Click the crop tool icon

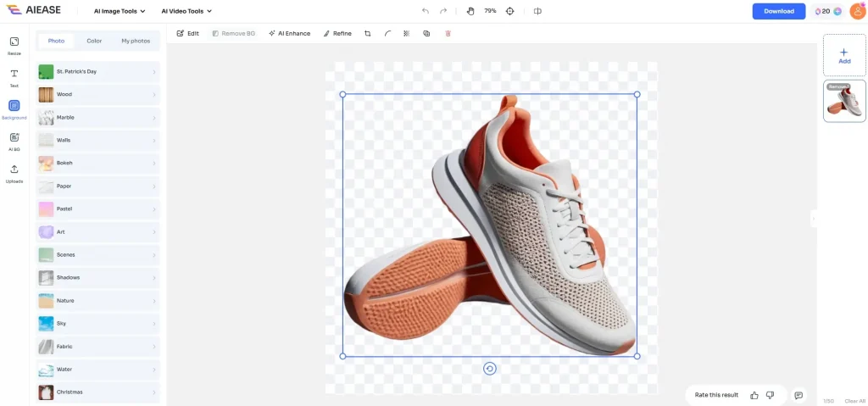click(367, 34)
